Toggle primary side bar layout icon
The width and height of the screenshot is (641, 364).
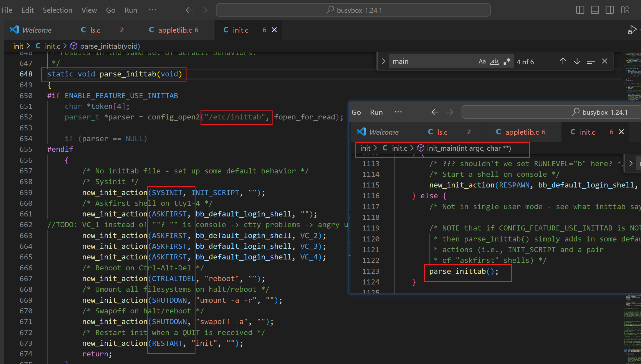[x=580, y=10]
